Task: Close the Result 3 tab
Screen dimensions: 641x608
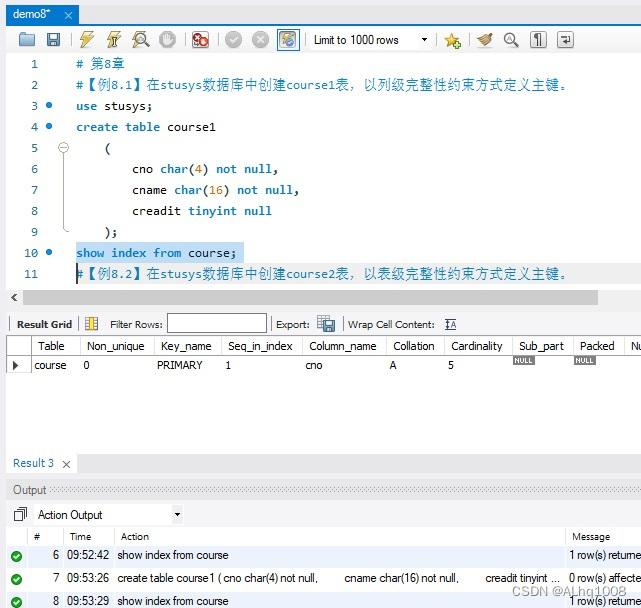Action: [x=66, y=464]
